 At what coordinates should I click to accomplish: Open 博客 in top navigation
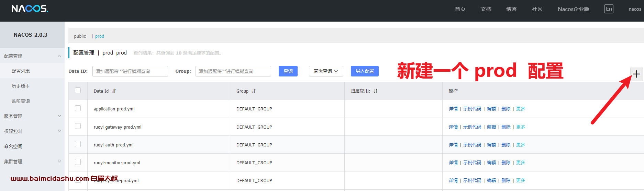[x=511, y=9]
